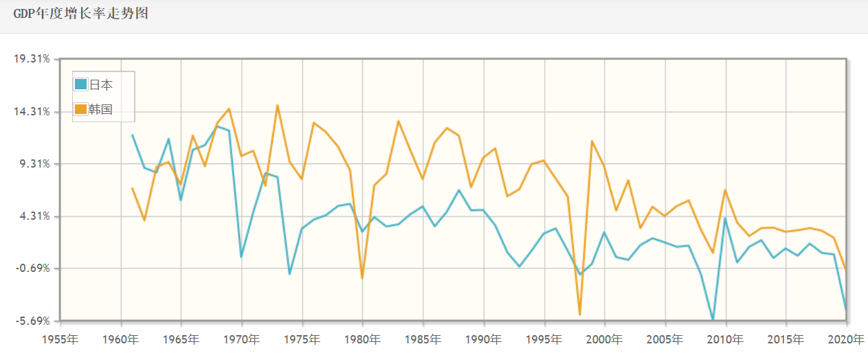Image resolution: width=868 pixels, height=353 pixels.
Task: Click the 2020年 x-axis label
Action: [x=845, y=339]
